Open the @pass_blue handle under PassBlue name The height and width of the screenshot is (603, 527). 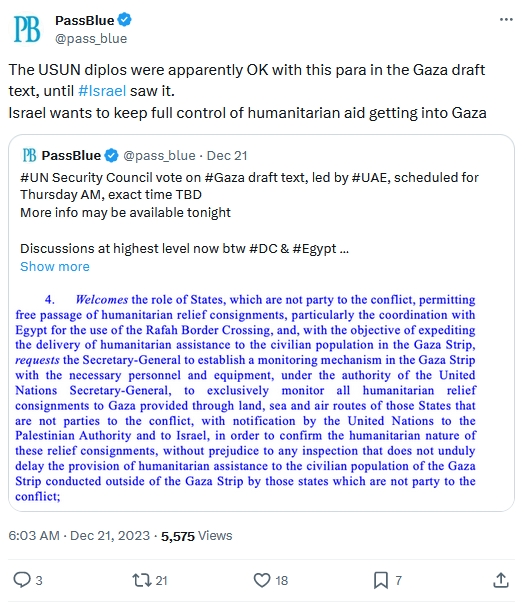[x=91, y=39]
